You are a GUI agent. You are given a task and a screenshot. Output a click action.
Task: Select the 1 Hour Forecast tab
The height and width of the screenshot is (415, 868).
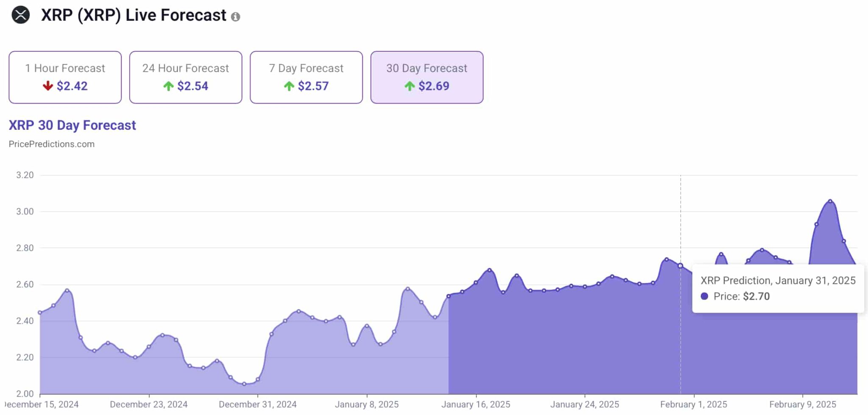[x=65, y=77]
